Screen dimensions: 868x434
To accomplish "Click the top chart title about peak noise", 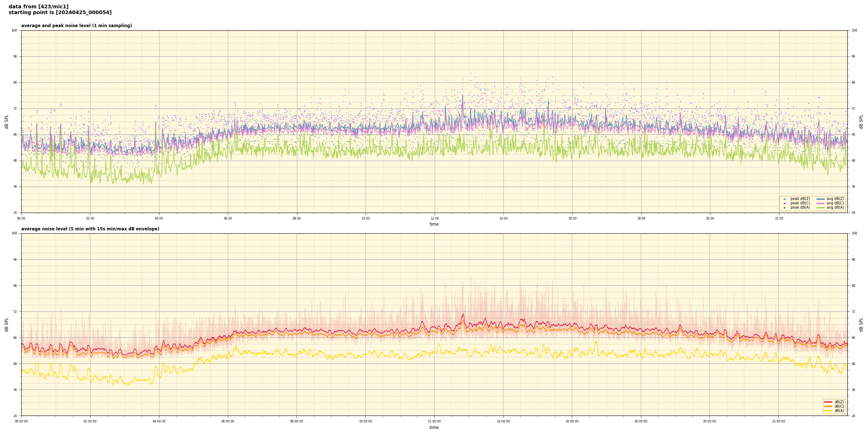I will 76,26.
